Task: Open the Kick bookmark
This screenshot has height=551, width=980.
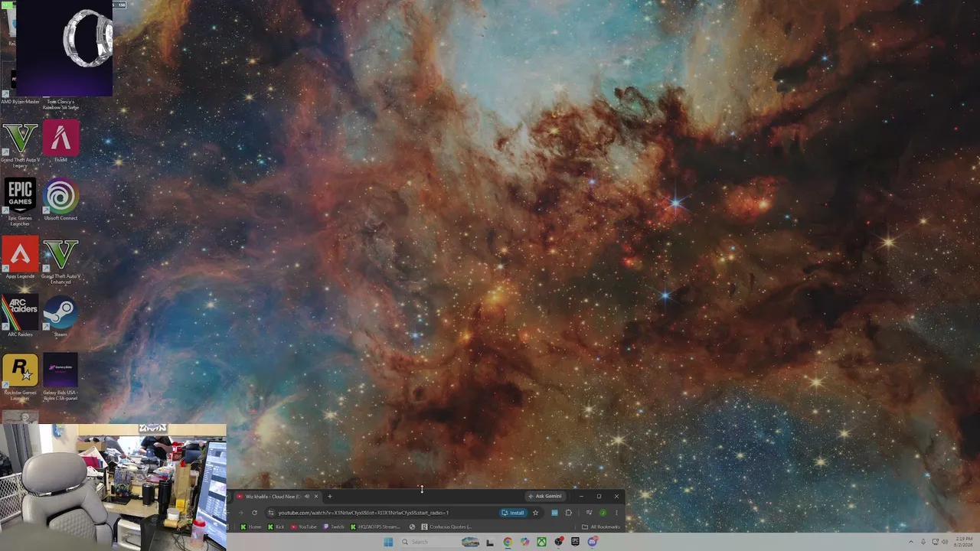Action: coord(276,527)
